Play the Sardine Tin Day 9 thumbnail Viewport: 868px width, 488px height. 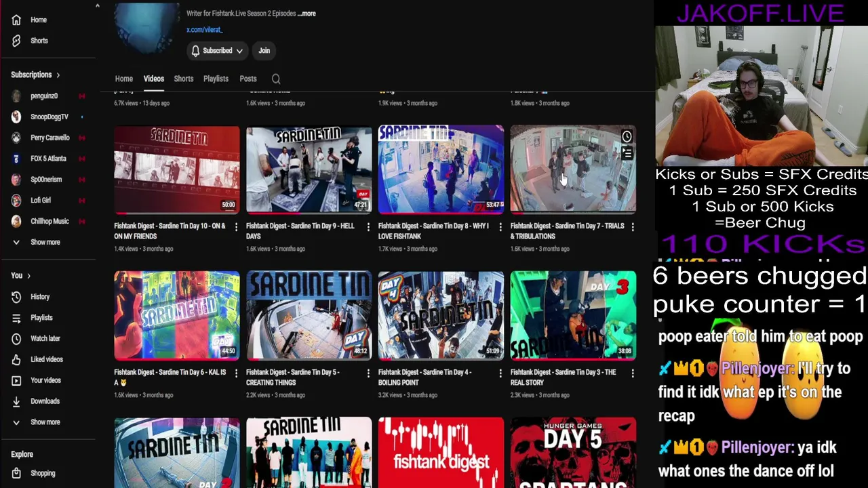309,169
